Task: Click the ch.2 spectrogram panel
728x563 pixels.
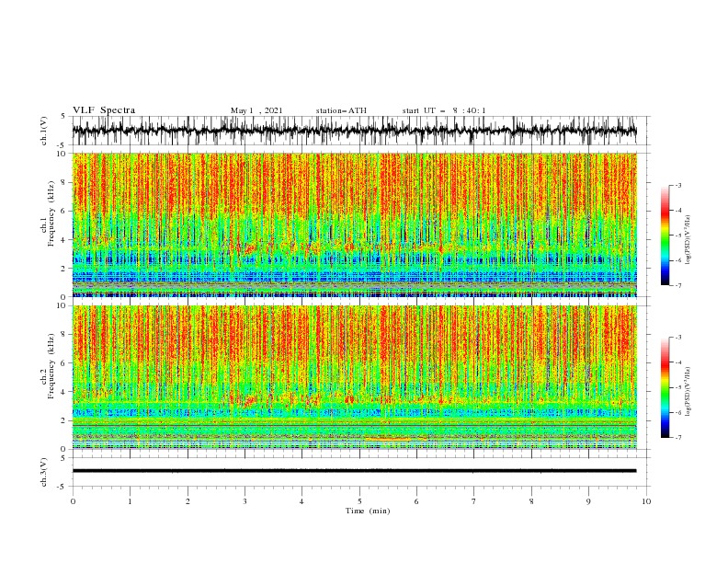Action: coord(354,377)
